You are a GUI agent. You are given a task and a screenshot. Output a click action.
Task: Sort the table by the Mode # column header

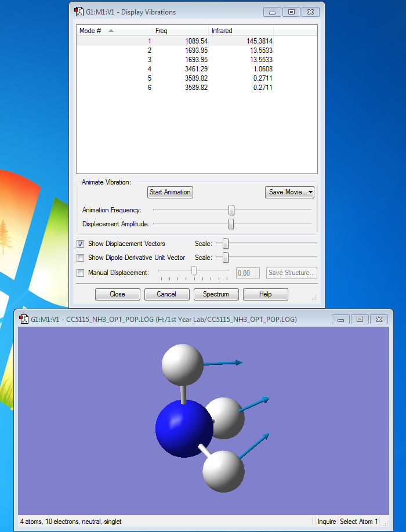[x=114, y=31]
